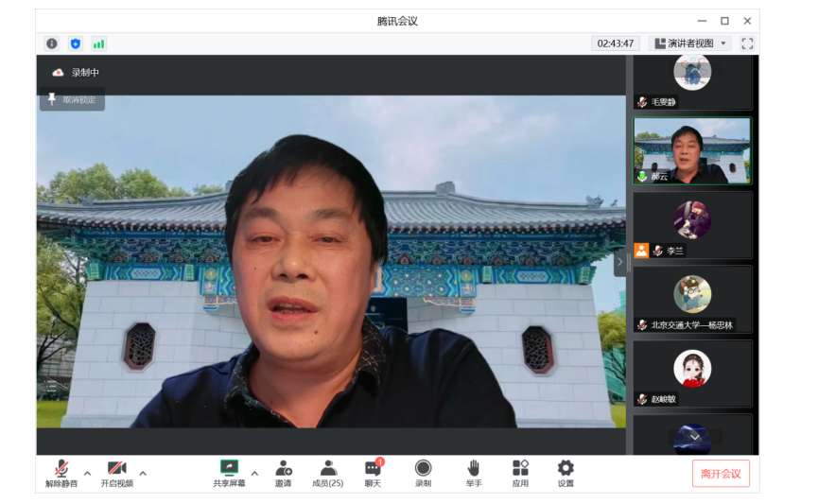Expand video options arrow beside 开启视频

(x=144, y=473)
